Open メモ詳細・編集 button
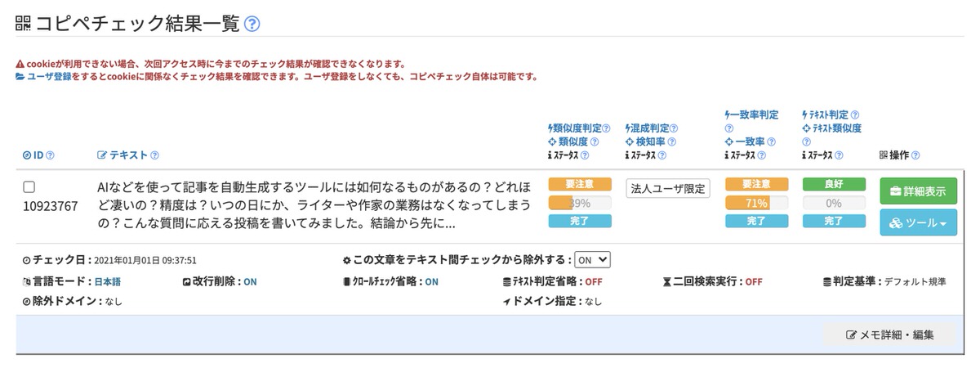 tap(889, 334)
